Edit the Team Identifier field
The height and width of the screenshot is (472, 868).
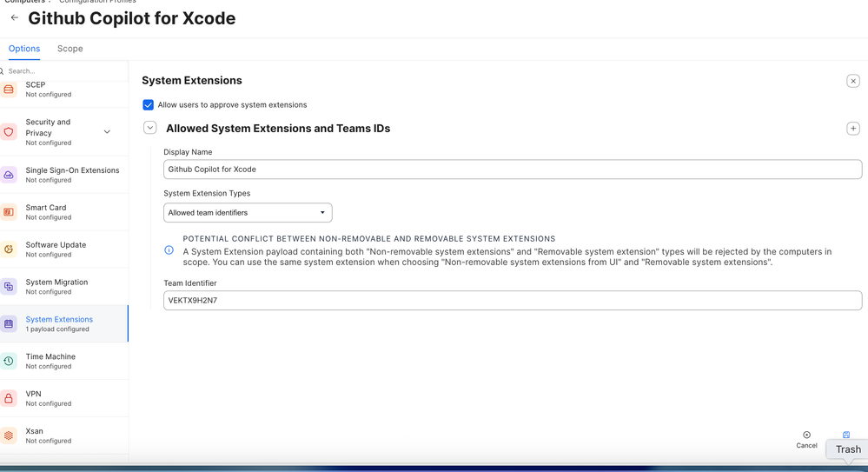coord(513,300)
